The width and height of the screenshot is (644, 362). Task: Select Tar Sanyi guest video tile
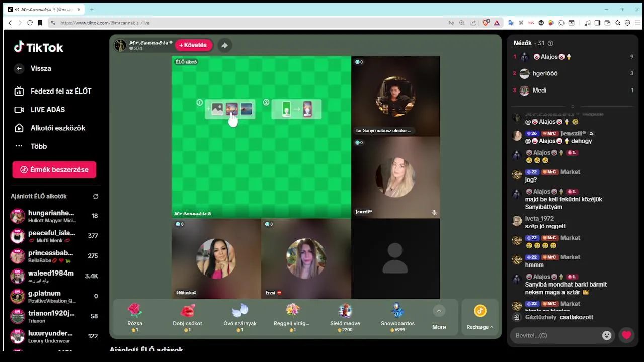(x=395, y=96)
